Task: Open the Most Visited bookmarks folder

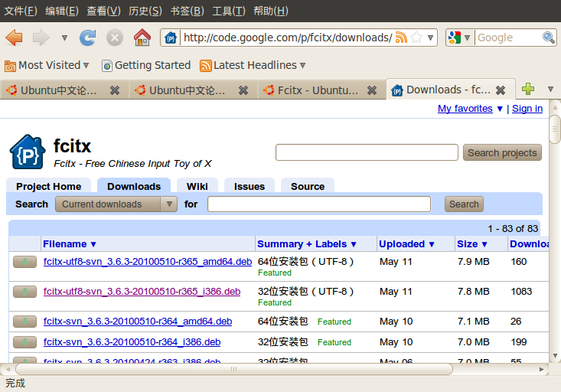Action: click(47, 66)
